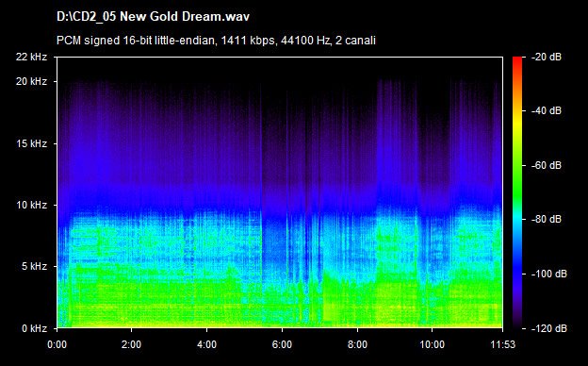Click the 22 kHz frequency axis label
588x366 pixels.
pyautogui.click(x=31, y=57)
